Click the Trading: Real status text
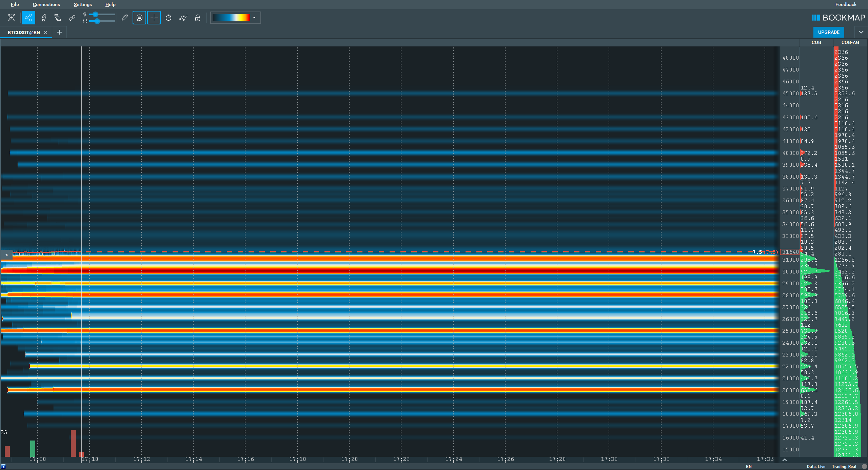 click(x=844, y=467)
